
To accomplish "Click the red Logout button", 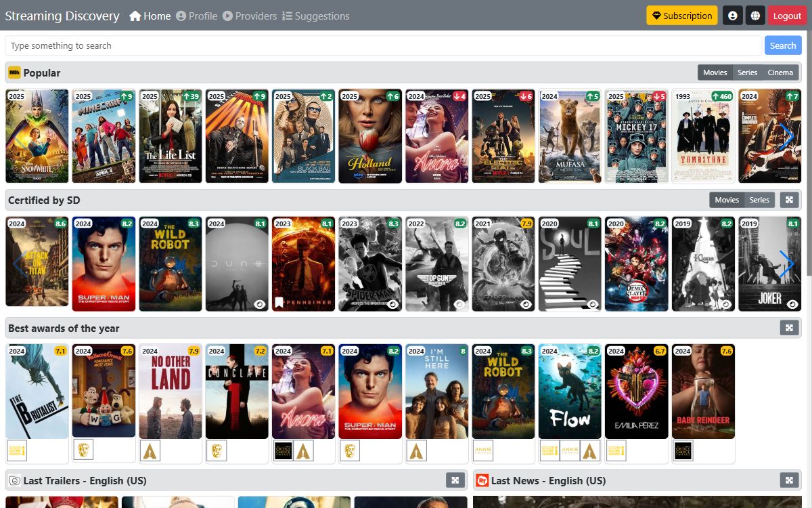I will coord(787,15).
